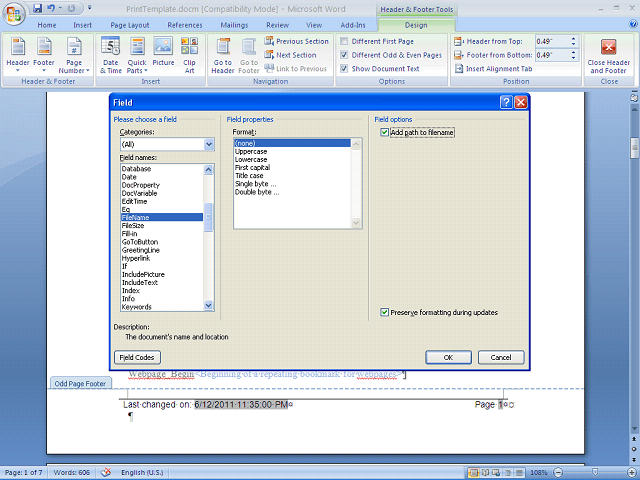The width and height of the screenshot is (640, 480).
Task: Click the 108% zoom level
Action: (x=538, y=473)
